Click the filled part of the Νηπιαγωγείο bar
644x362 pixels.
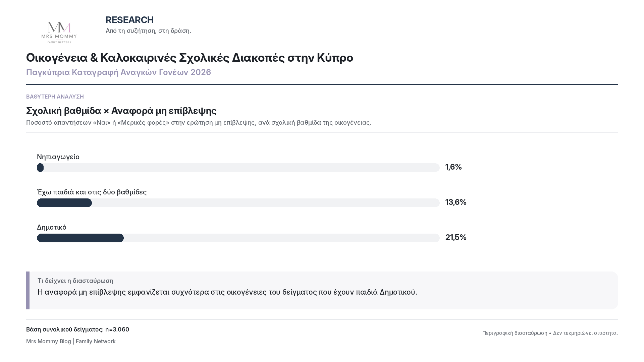40,168
